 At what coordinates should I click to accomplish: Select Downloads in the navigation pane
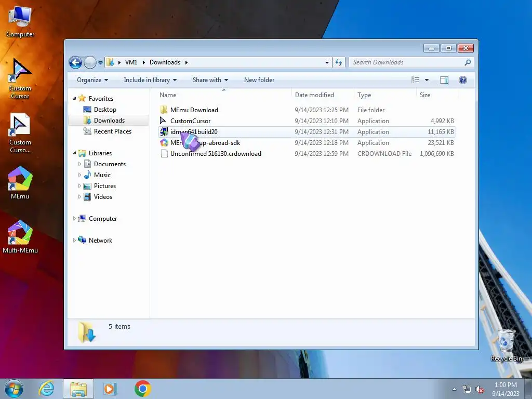tap(109, 121)
